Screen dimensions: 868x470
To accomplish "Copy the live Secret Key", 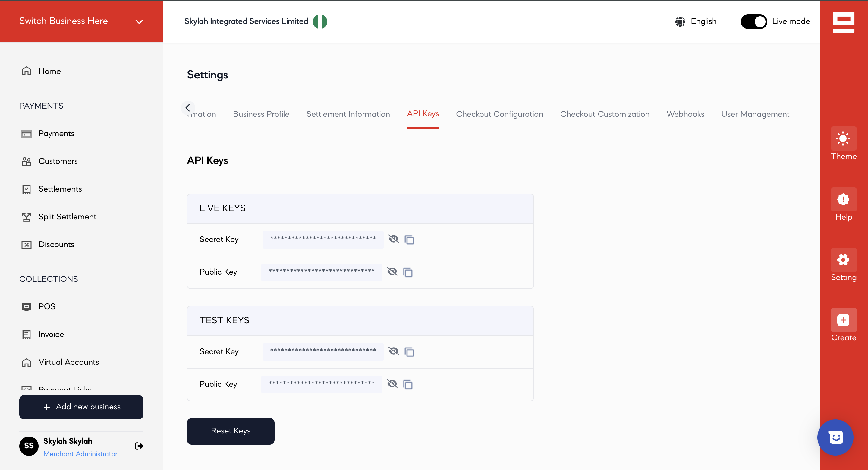I will (409, 240).
